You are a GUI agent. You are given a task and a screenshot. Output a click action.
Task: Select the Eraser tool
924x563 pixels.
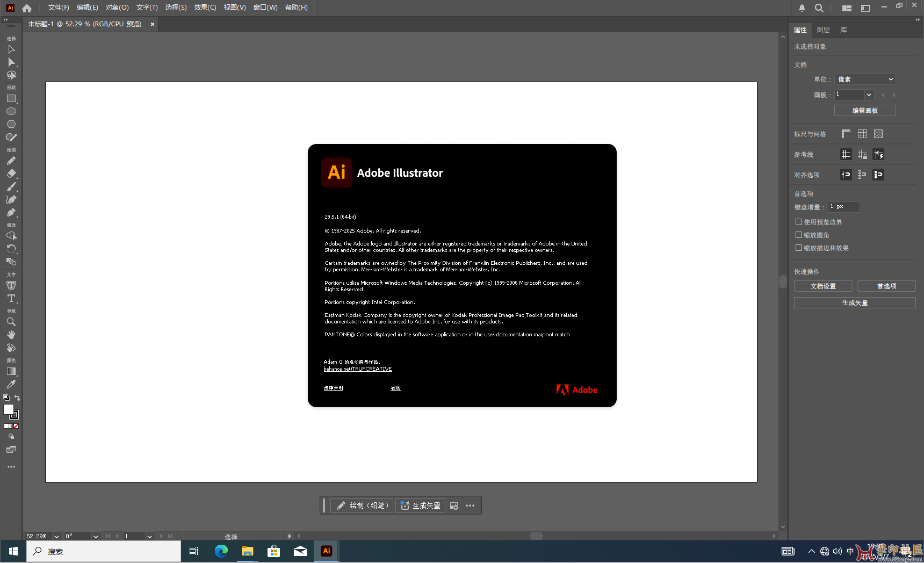(x=11, y=174)
